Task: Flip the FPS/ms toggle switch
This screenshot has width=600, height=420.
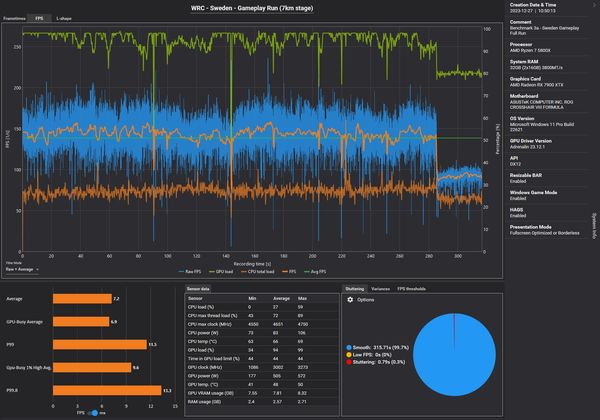Action: 91,411
